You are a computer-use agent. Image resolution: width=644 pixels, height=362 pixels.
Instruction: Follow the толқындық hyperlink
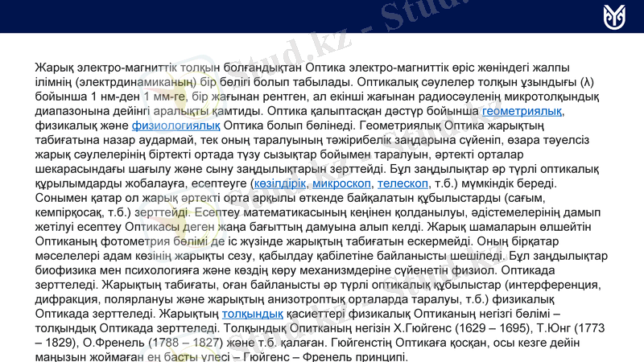(x=252, y=313)
